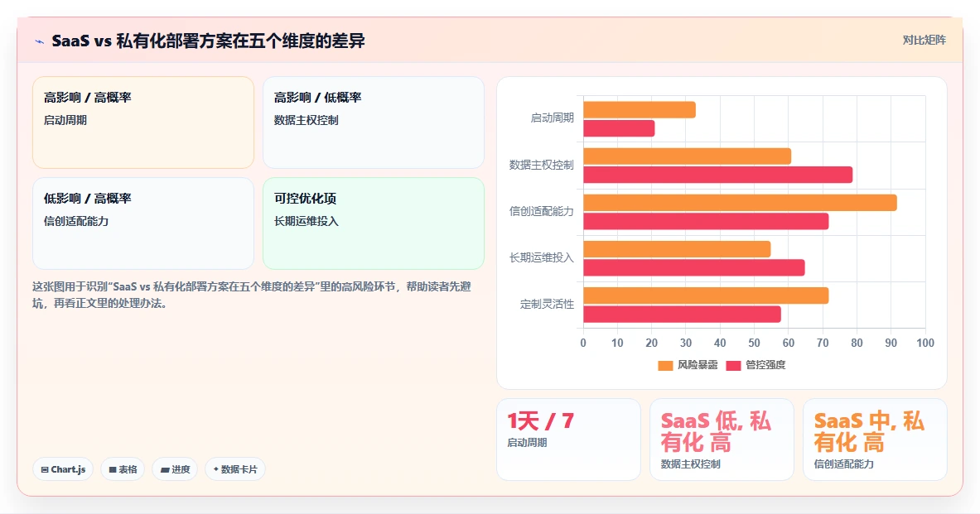The height and width of the screenshot is (514, 980).
Task: Click the 对比矩阵 label in the header
Action: tap(924, 40)
